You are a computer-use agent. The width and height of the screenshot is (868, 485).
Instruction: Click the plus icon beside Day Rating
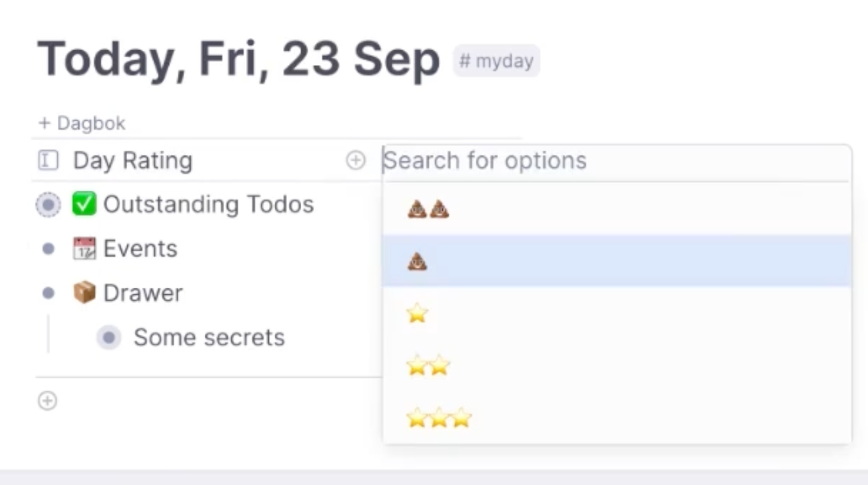(x=356, y=161)
